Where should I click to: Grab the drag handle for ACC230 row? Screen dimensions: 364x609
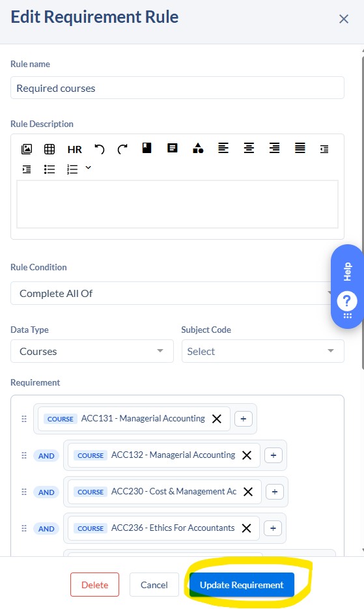24,492
